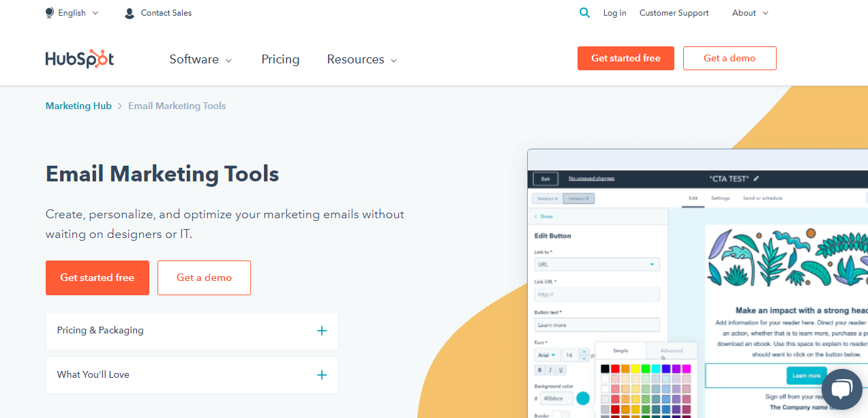Select the Simple color picker tab
The width and height of the screenshot is (868, 418).
pyautogui.click(x=620, y=350)
